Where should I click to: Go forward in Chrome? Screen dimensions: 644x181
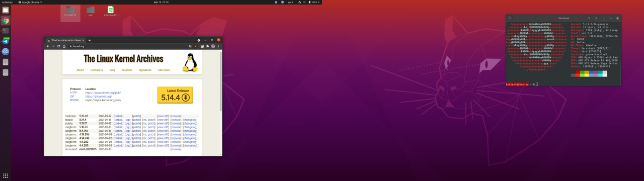click(53, 46)
